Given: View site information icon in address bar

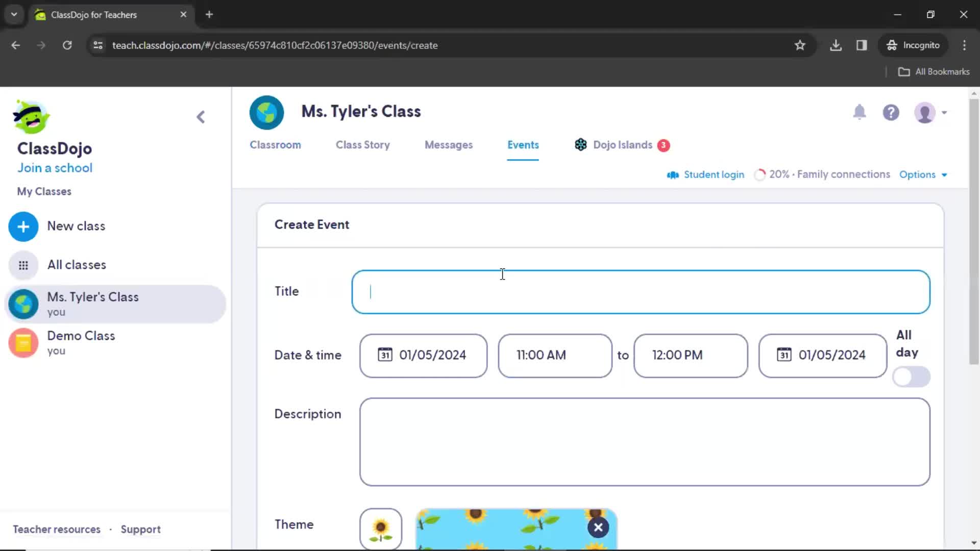Looking at the screenshot, I should click(x=98, y=45).
